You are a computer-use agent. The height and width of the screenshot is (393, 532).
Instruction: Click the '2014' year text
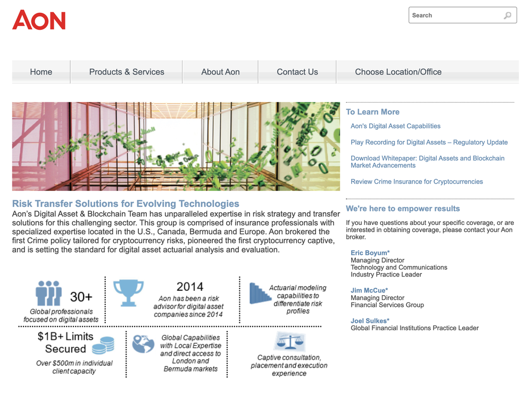(x=190, y=287)
